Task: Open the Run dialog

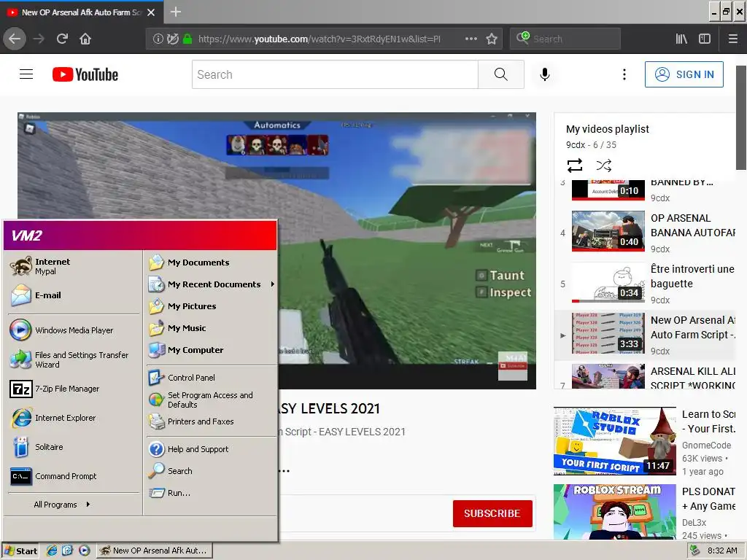Action: (211, 493)
